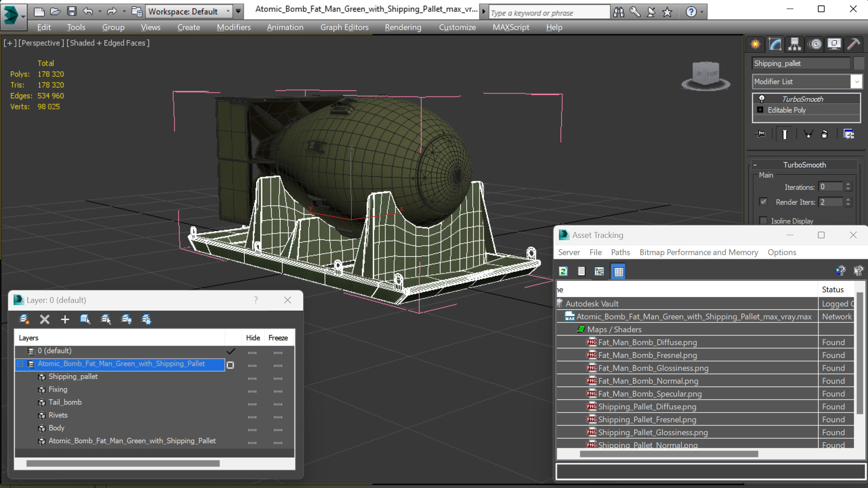Click the Status column header

tap(835, 289)
